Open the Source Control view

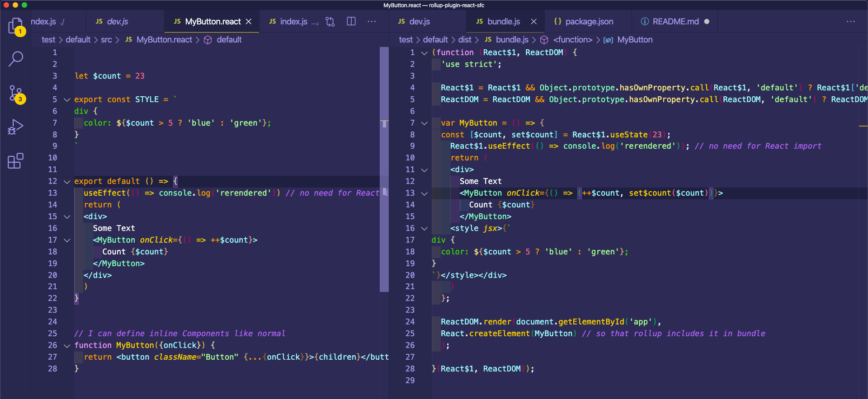coord(16,94)
